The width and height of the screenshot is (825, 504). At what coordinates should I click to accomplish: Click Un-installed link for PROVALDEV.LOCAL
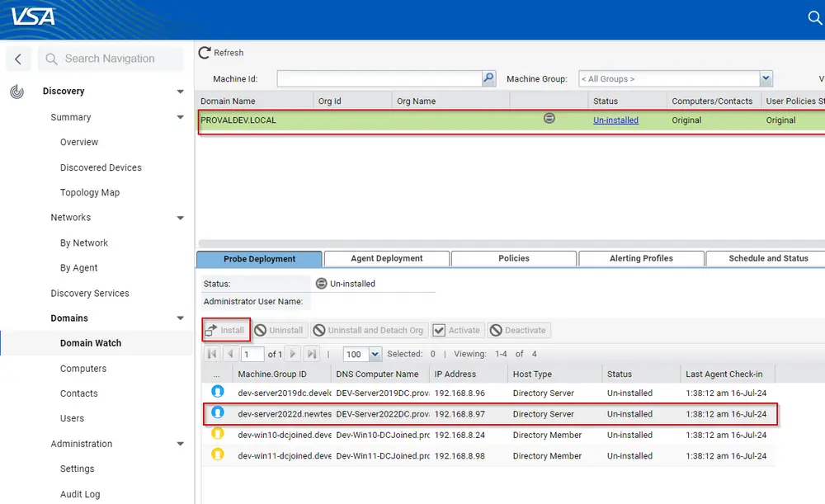coord(615,120)
